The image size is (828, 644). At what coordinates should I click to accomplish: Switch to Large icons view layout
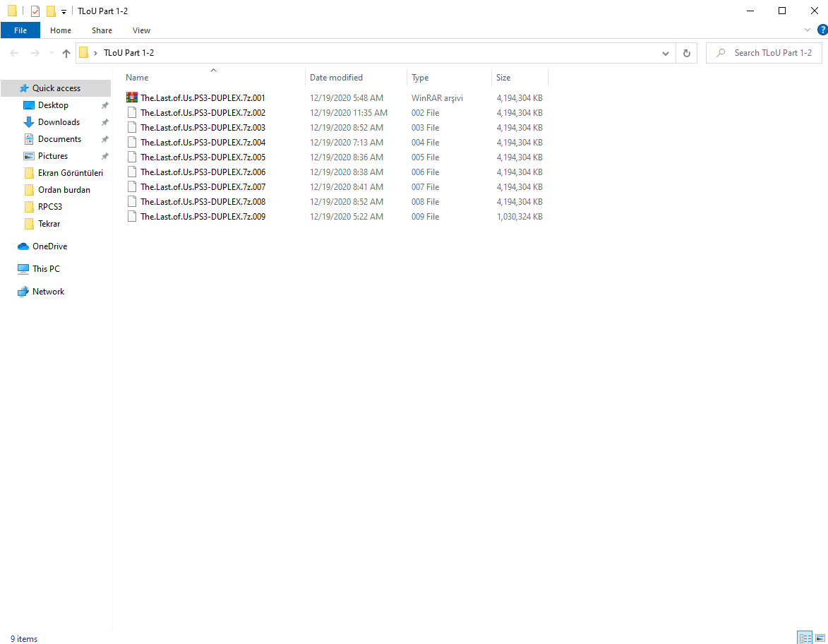pyautogui.click(x=820, y=638)
